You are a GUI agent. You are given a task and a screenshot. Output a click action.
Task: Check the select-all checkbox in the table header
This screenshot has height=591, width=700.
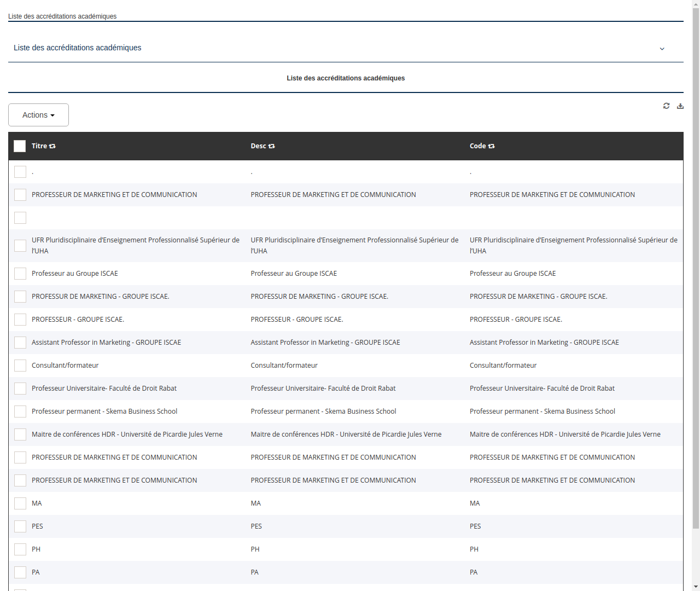tap(20, 146)
